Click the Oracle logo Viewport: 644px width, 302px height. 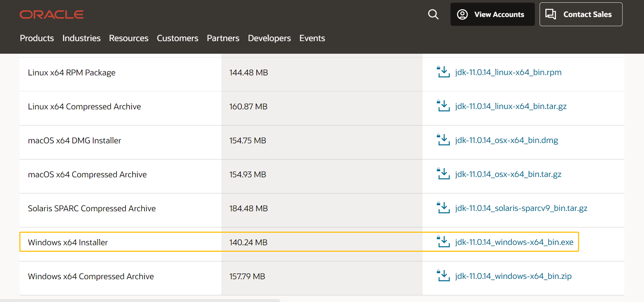[x=52, y=14]
